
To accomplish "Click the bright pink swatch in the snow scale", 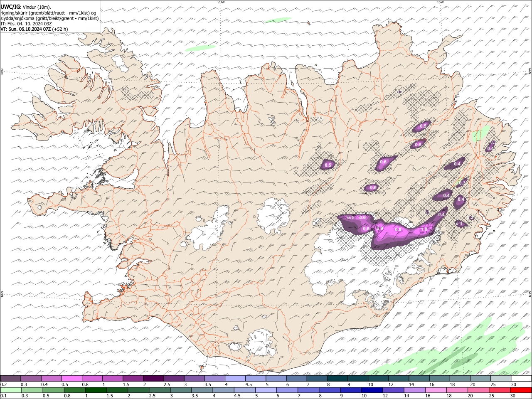I will click(72, 379).
